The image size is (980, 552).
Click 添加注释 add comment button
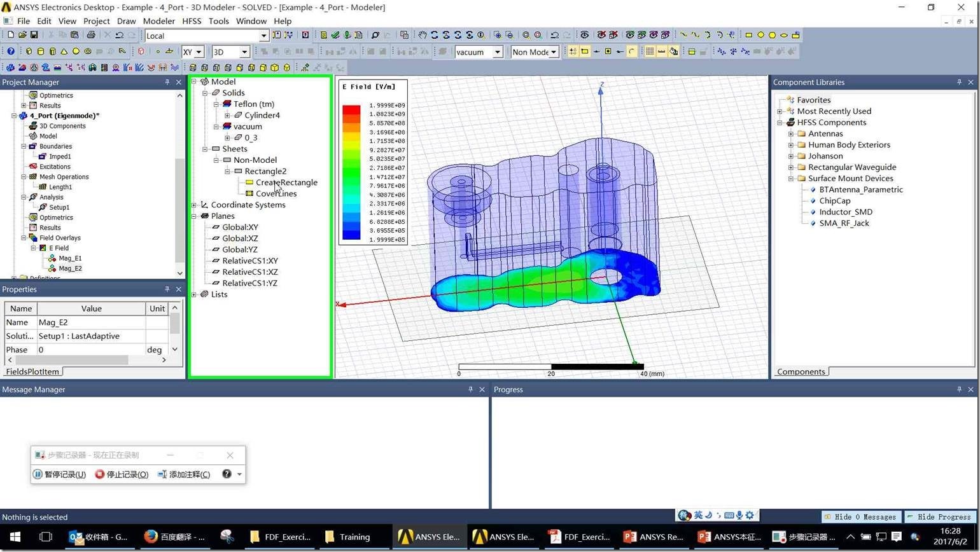183,474
